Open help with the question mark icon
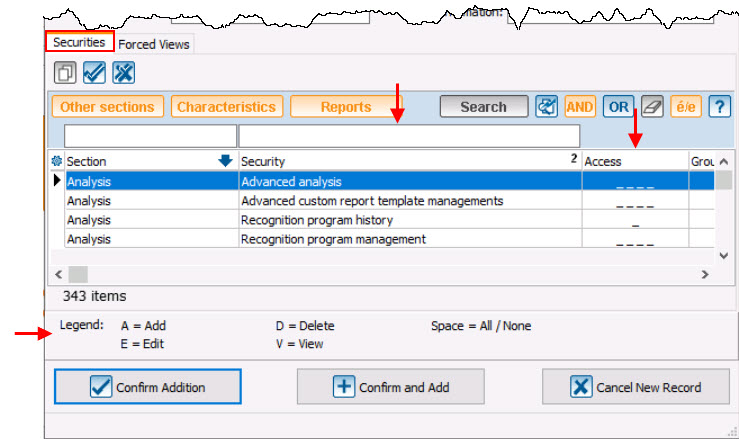This screenshot has width=739, height=439. pos(719,107)
